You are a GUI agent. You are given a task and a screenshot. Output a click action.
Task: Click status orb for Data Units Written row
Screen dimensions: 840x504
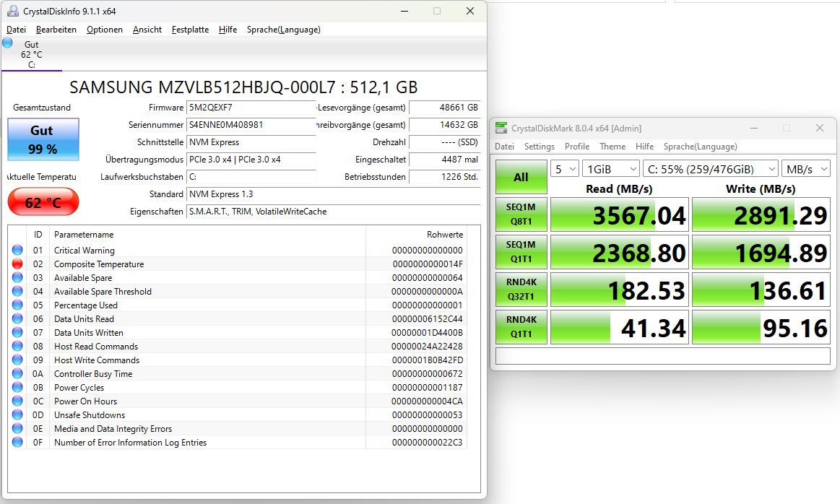pos(17,333)
